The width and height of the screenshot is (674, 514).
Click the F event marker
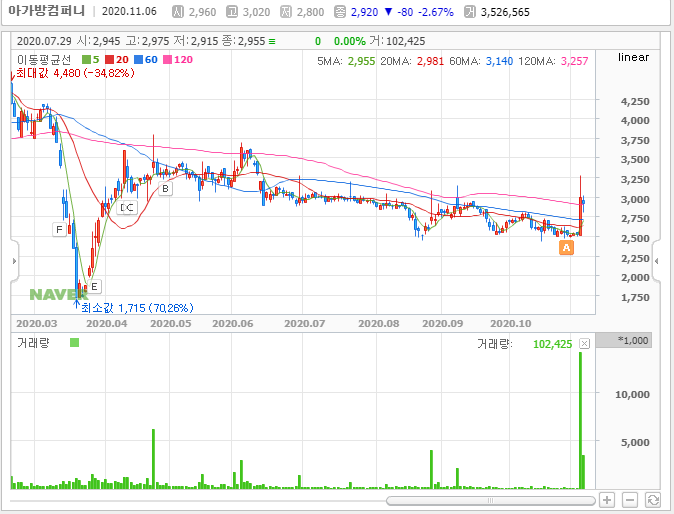click(59, 229)
